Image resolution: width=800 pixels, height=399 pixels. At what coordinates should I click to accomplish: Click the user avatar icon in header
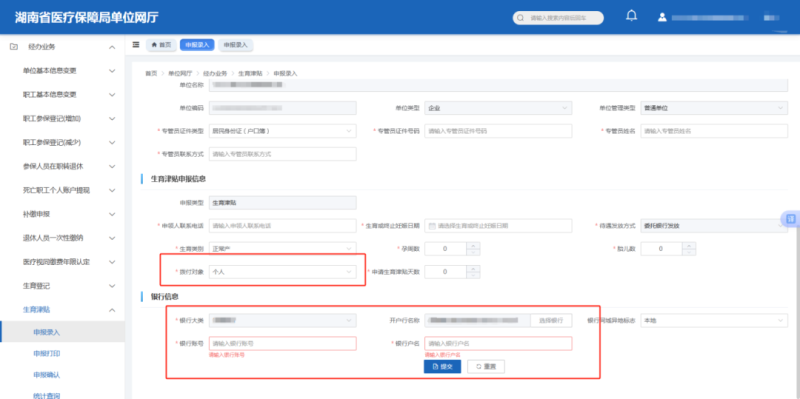[662, 17]
